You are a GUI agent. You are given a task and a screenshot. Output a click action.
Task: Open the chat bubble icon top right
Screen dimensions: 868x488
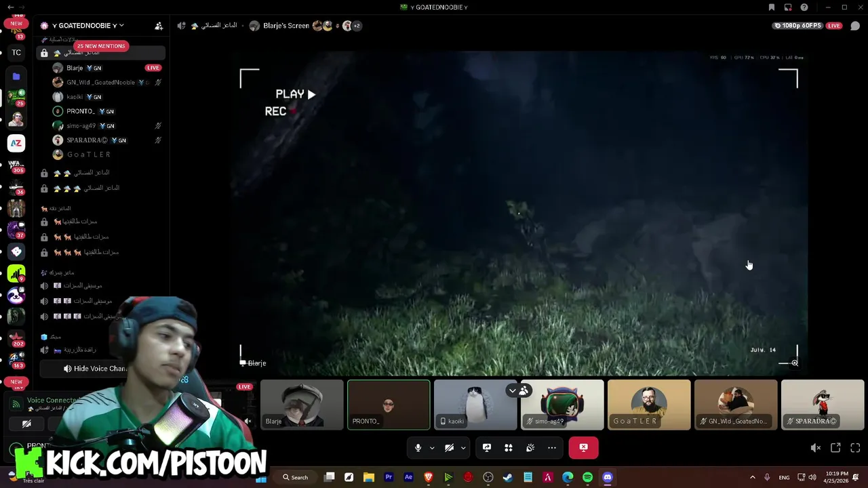855,26
